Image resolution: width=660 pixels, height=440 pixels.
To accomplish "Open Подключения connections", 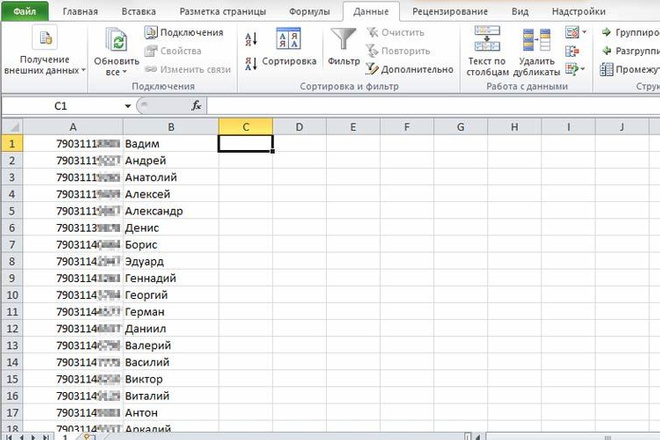I will coord(184,32).
